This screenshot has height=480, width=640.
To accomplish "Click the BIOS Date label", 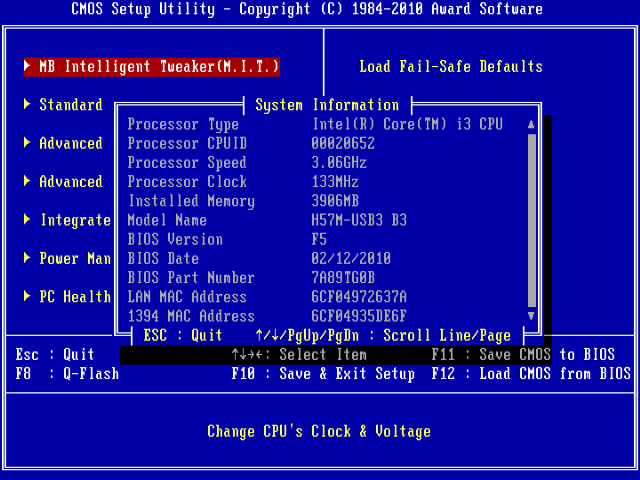I will tap(163, 258).
